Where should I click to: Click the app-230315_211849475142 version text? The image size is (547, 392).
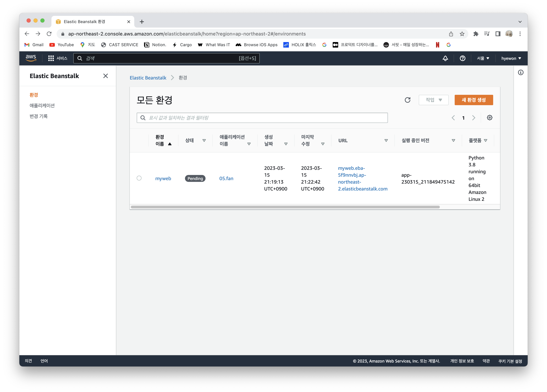tap(428, 179)
